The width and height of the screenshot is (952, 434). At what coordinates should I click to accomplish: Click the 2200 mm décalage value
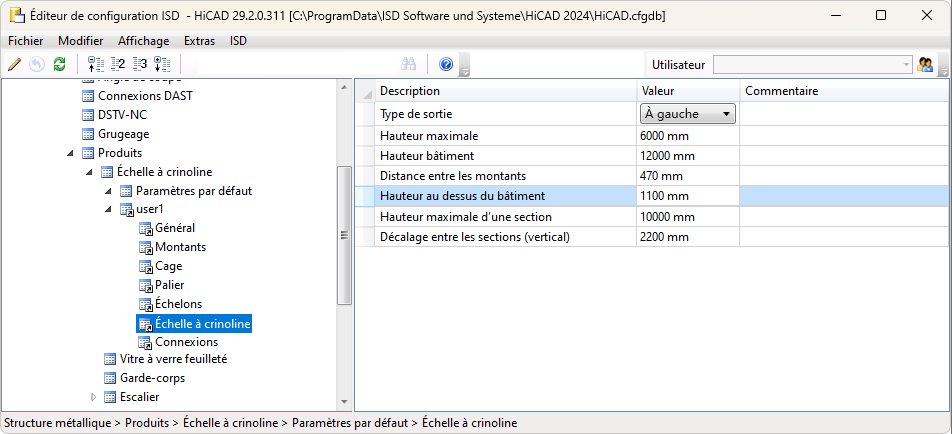[688, 237]
